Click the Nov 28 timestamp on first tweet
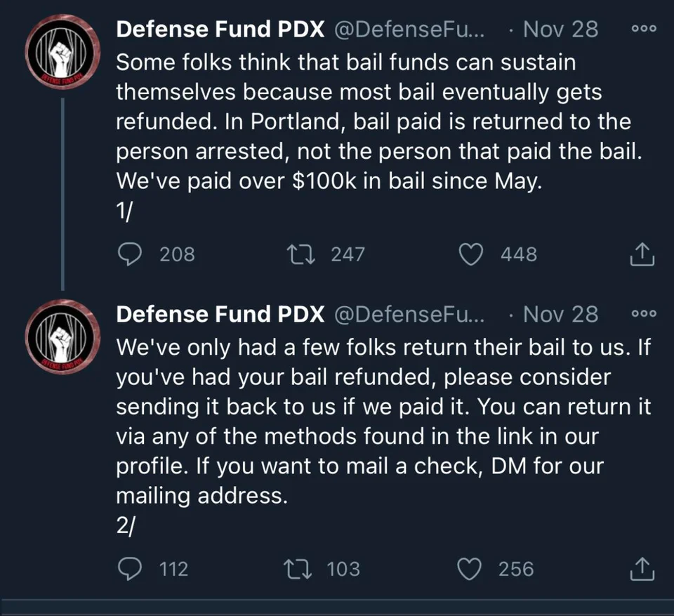The height and width of the screenshot is (616, 674). 560,30
